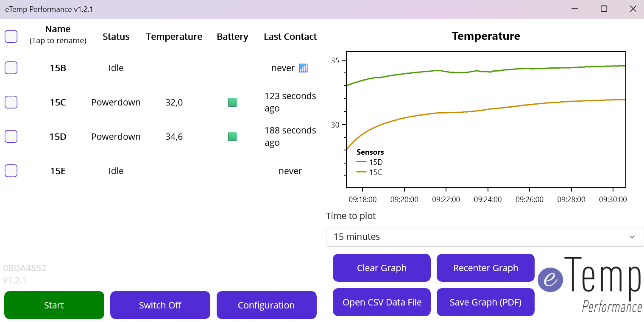
Task: Click the Switch Off button
Action: click(160, 305)
